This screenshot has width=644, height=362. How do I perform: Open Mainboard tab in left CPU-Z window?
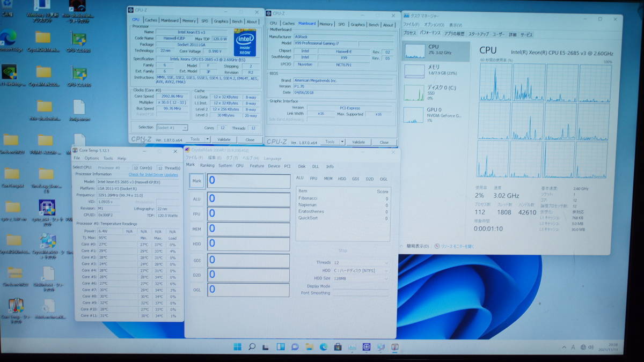[x=170, y=21]
